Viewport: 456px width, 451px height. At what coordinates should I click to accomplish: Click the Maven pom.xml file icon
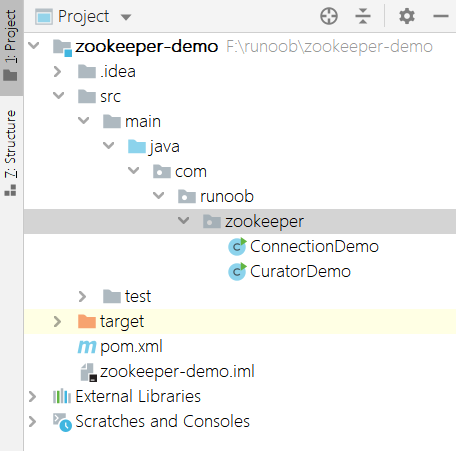(x=87, y=347)
